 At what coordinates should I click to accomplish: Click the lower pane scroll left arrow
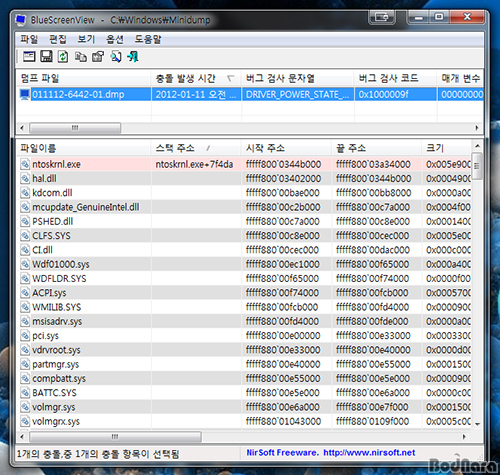[22, 437]
